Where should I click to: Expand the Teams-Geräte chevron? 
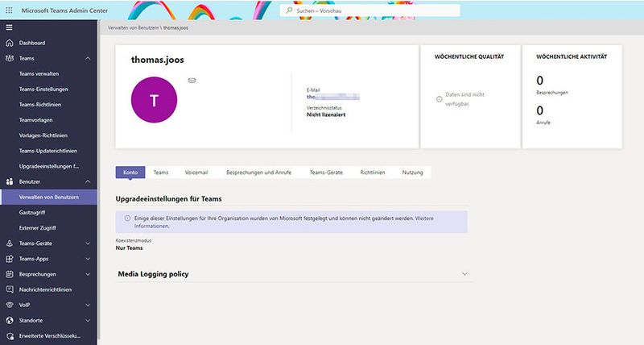pyautogui.click(x=88, y=243)
